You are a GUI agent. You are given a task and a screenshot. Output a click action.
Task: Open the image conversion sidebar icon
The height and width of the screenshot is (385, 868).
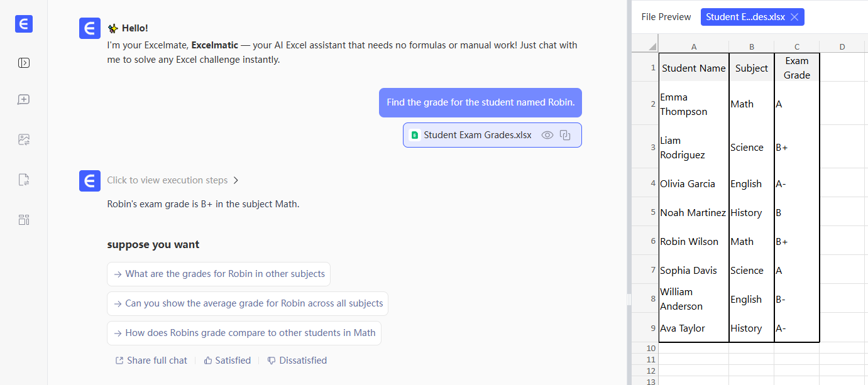(x=24, y=139)
